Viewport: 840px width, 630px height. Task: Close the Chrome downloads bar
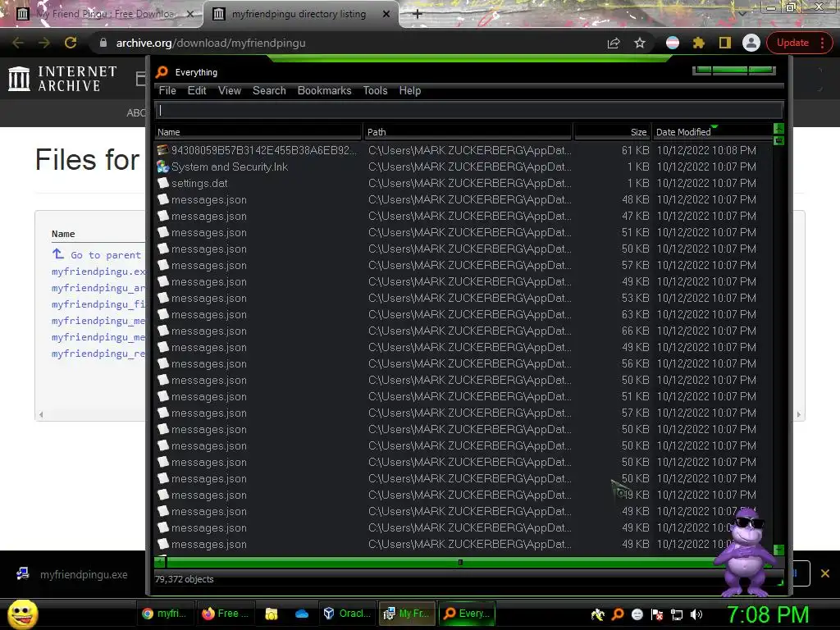pos(825,573)
